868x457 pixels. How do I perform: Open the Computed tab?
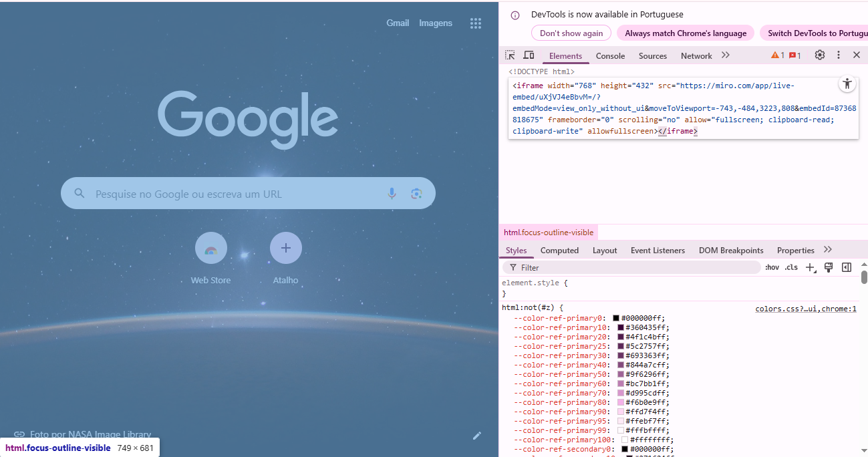click(x=559, y=251)
